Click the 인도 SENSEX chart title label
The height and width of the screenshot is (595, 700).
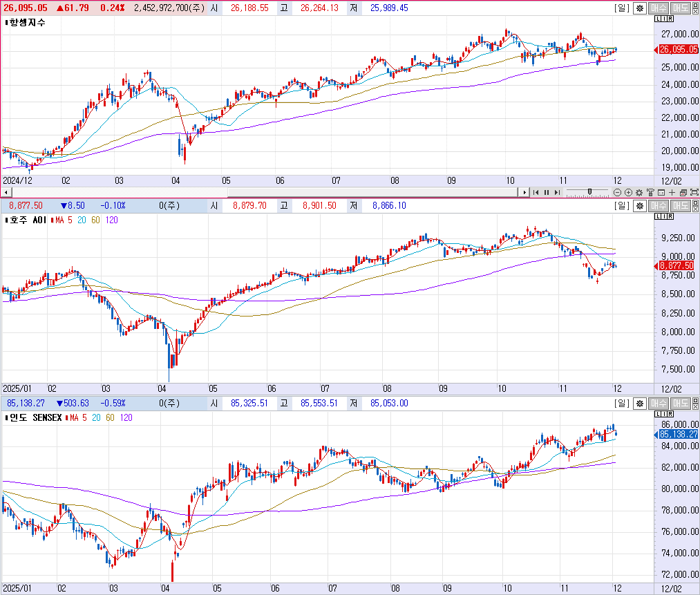(x=35, y=418)
